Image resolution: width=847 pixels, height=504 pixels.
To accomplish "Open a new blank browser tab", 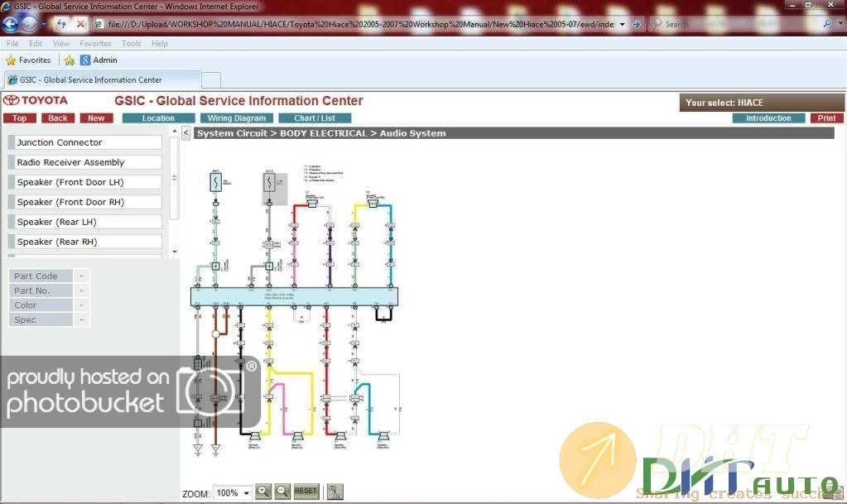I will [x=210, y=80].
